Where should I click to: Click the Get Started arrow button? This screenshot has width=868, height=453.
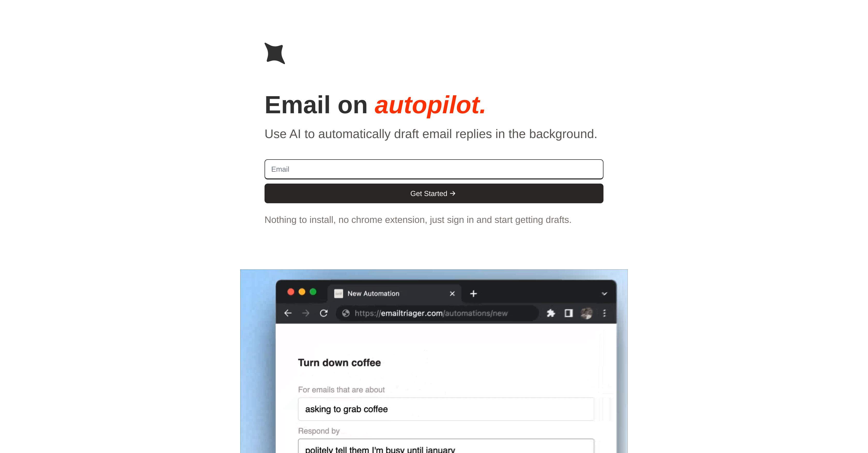pos(434,193)
